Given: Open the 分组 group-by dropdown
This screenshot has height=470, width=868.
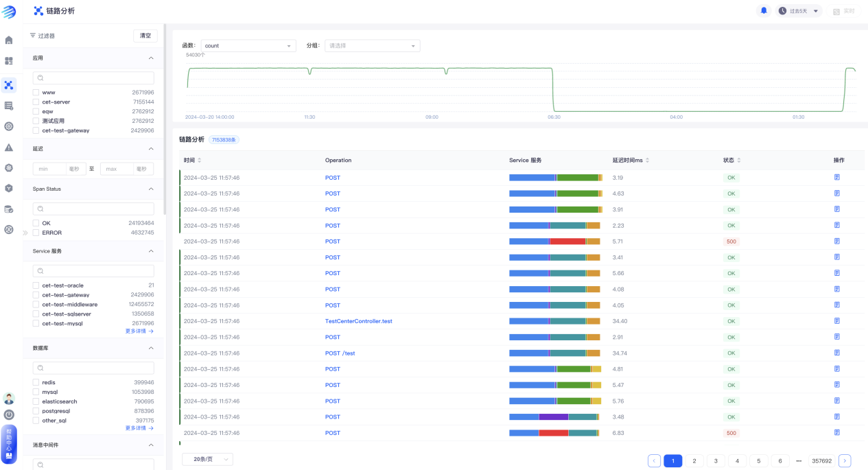Looking at the screenshot, I should pos(372,46).
